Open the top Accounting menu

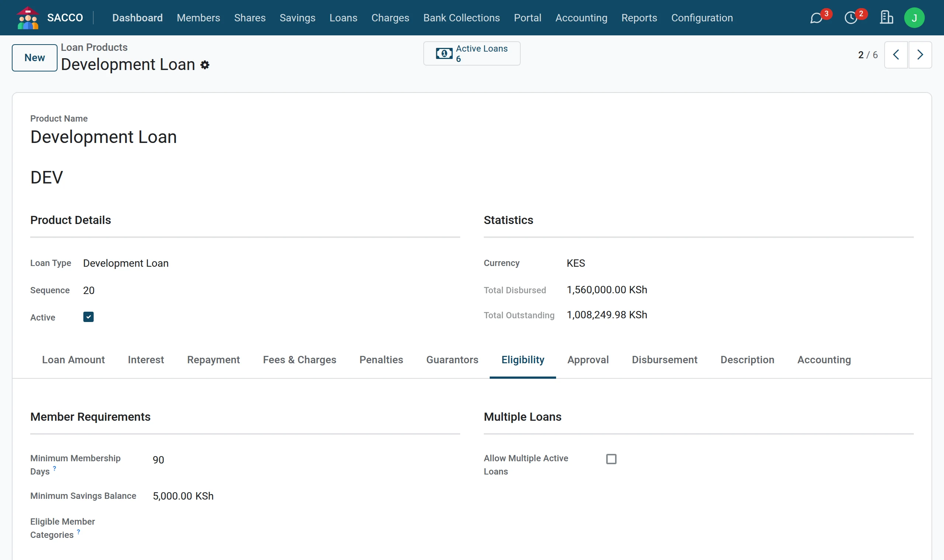point(581,18)
